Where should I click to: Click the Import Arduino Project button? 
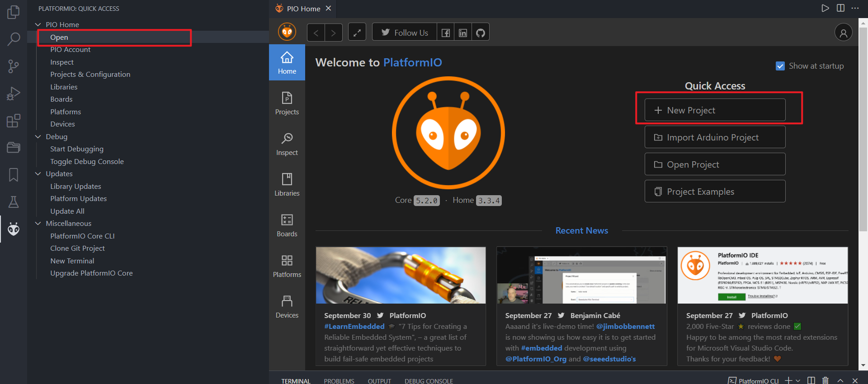coord(715,137)
